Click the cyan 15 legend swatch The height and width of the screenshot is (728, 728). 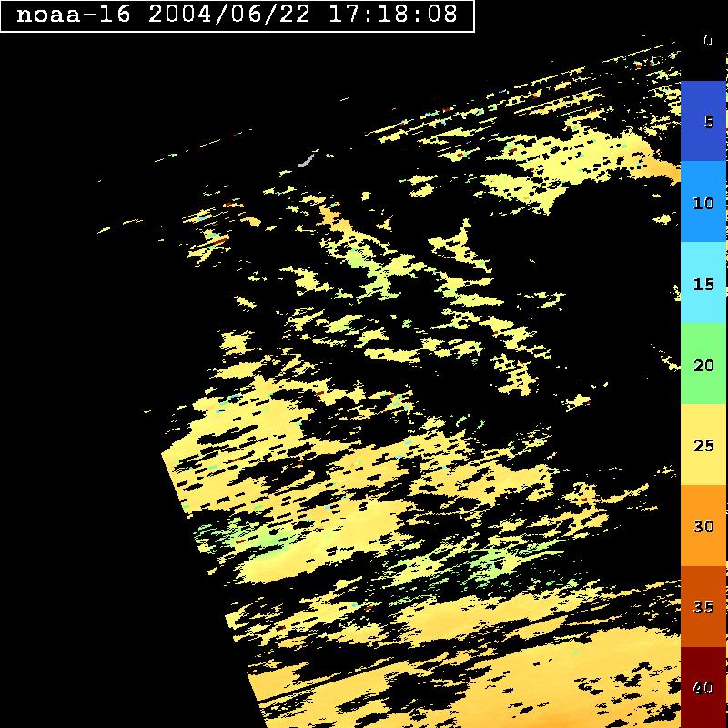(x=703, y=283)
